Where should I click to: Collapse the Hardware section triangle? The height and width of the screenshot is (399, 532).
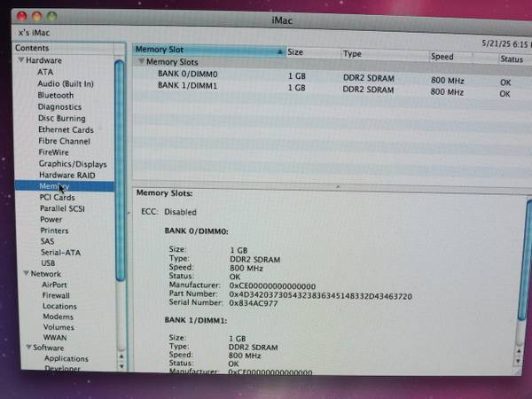[x=20, y=60]
